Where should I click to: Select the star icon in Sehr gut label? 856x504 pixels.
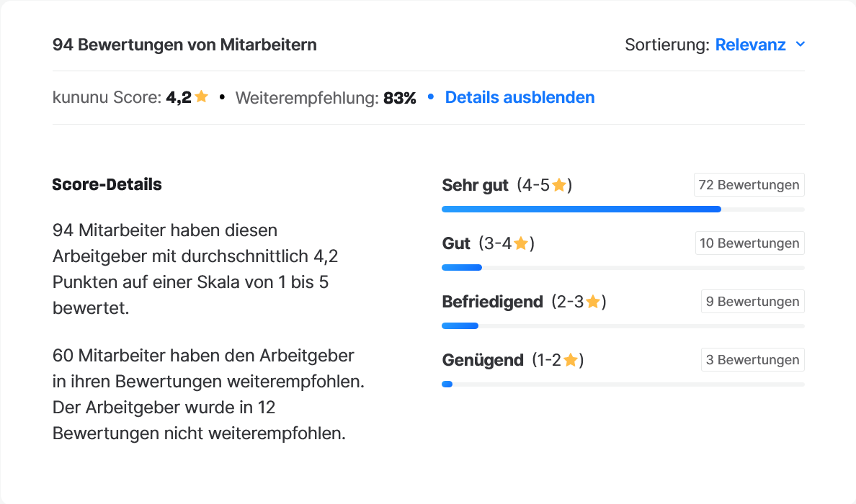point(558,184)
